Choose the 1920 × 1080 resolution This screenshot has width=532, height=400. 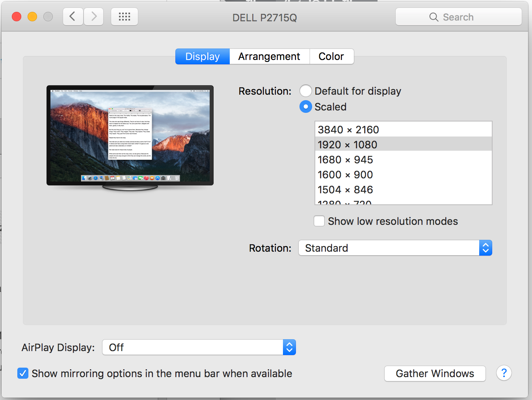(x=404, y=145)
